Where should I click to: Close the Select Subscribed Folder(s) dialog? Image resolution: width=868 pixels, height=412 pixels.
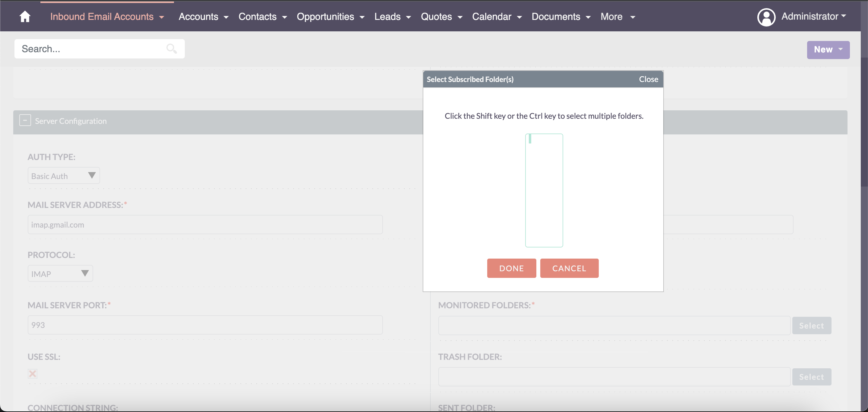648,79
